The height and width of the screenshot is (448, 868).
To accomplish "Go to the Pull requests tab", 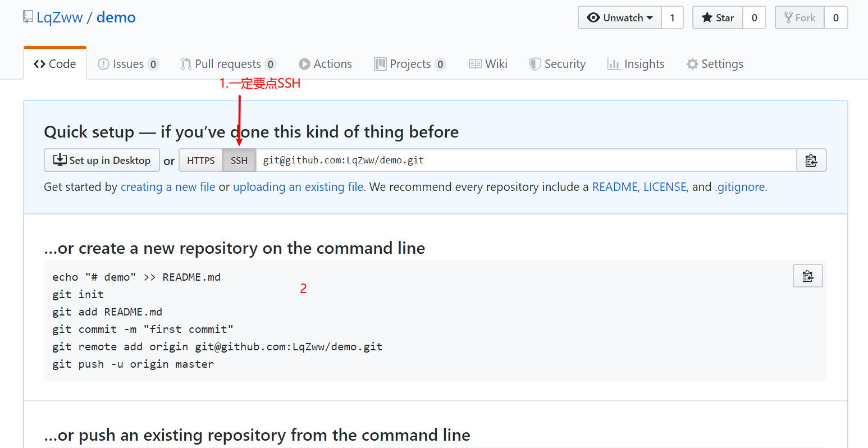I will pyautogui.click(x=227, y=64).
